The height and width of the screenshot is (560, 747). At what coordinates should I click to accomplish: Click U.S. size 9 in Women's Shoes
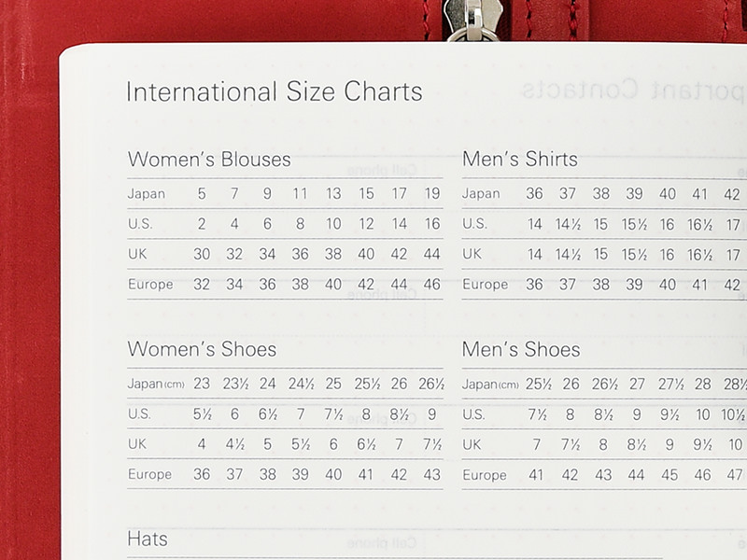coord(431,414)
